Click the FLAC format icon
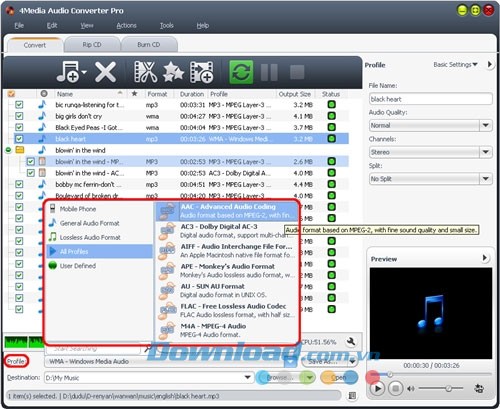Screen dimensions: 500x409 (x=168, y=311)
